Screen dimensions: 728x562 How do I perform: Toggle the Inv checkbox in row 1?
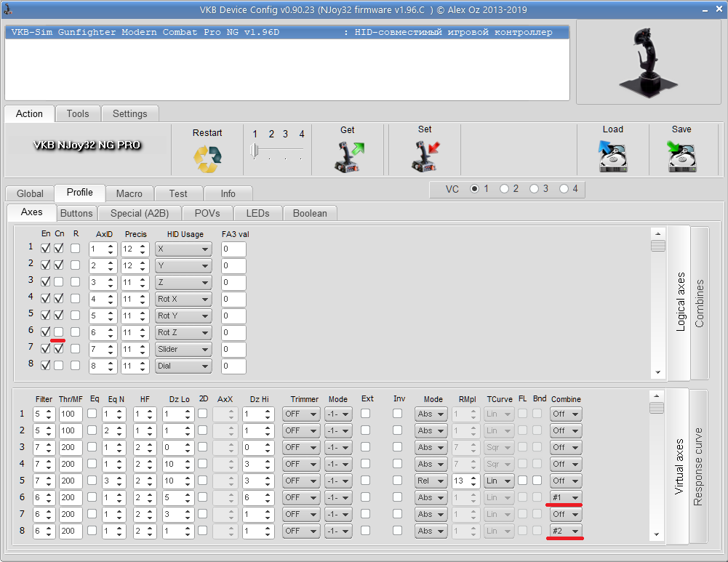(397, 414)
